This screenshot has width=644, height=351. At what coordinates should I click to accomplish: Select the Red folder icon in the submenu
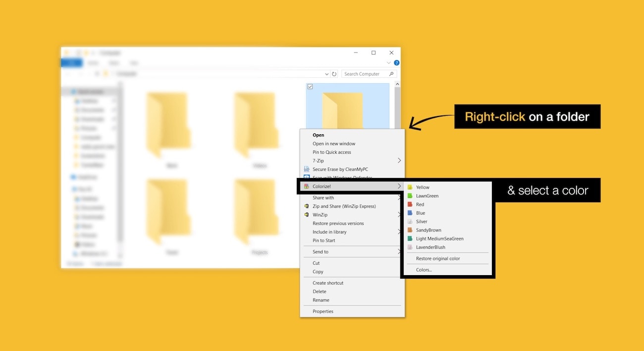click(410, 204)
